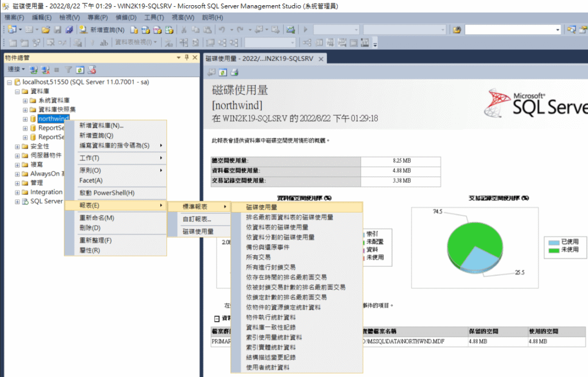Click the Open File folder icon in toolbar
The height and width of the screenshot is (377, 588).
click(46, 30)
